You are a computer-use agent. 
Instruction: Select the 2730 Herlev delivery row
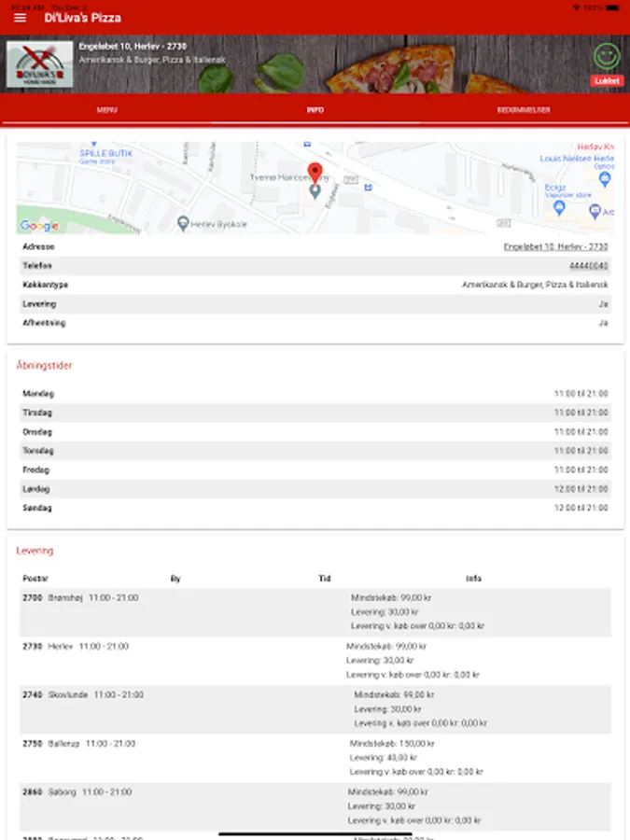pyautogui.click(x=315, y=661)
